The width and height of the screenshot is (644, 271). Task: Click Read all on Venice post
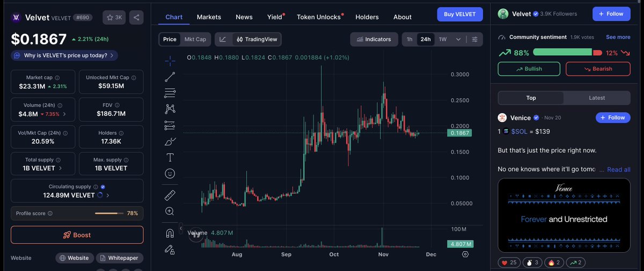618,170
